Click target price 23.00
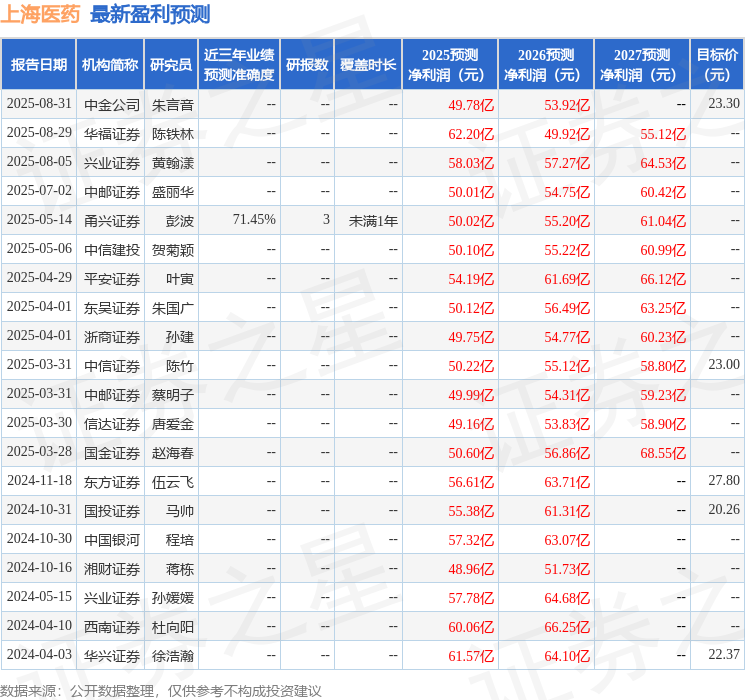This screenshot has width=745, height=700. [x=724, y=364]
